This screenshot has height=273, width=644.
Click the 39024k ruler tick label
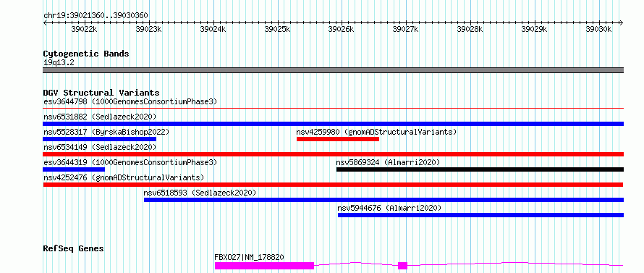click(213, 29)
